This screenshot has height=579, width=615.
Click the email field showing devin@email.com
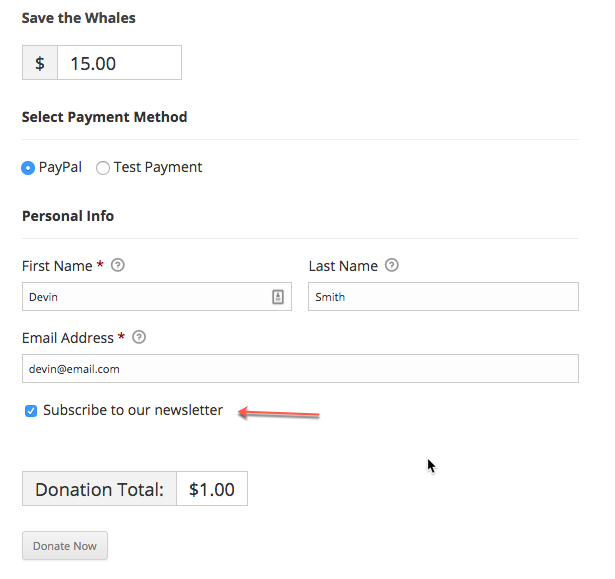tap(300, 369)
